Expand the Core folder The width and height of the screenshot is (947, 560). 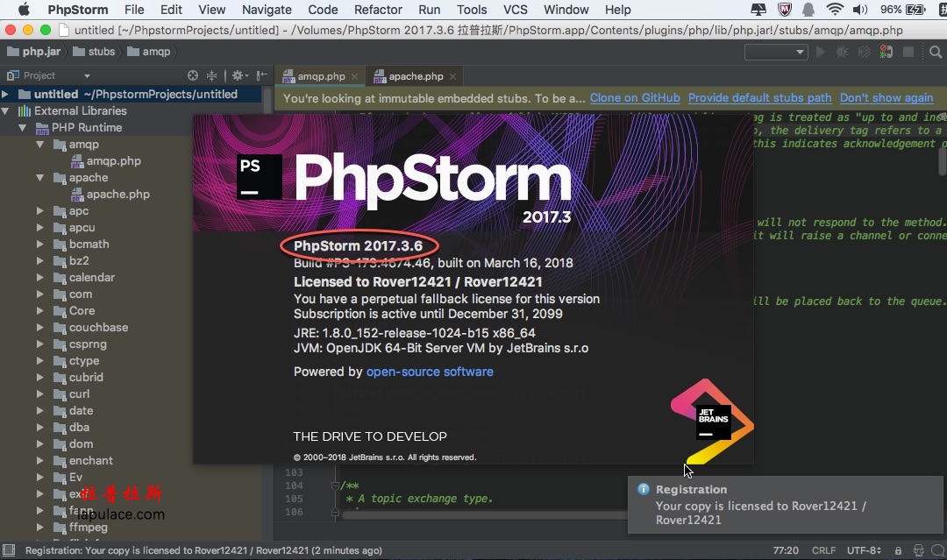tap(39, 311)
